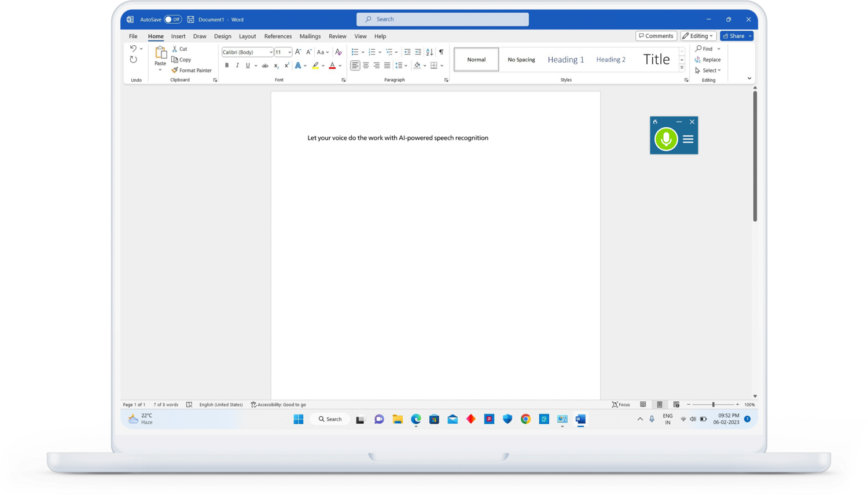Decrease paragraph indent
Screen dimensions: 868x495
tap(407, 52)
